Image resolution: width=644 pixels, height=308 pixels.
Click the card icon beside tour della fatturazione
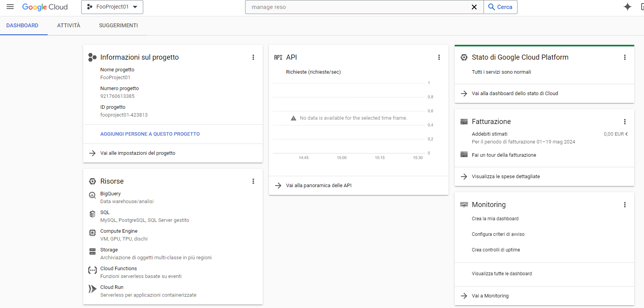(464, 154)
